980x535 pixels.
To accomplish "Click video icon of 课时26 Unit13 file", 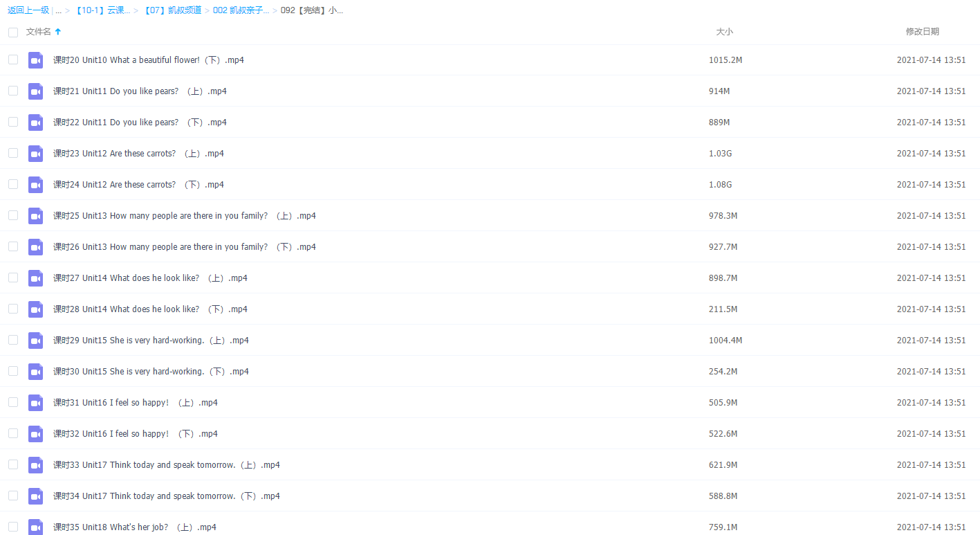I will pyautogui.click(x=35, y=247).
